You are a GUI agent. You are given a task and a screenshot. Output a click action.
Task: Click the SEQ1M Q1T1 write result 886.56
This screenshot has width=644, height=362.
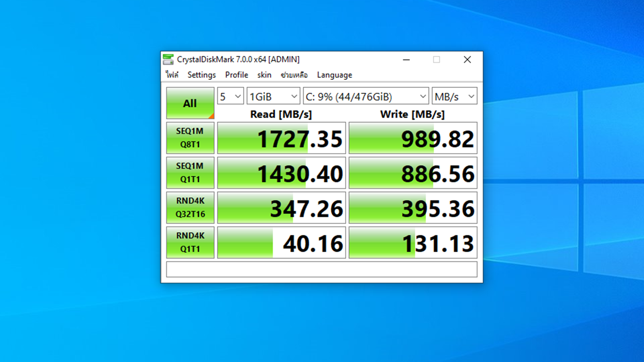point(413,173)
